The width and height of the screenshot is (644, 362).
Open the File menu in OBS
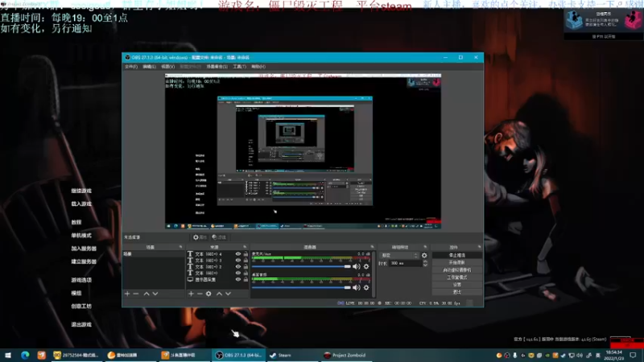click(x=131, y=67)
